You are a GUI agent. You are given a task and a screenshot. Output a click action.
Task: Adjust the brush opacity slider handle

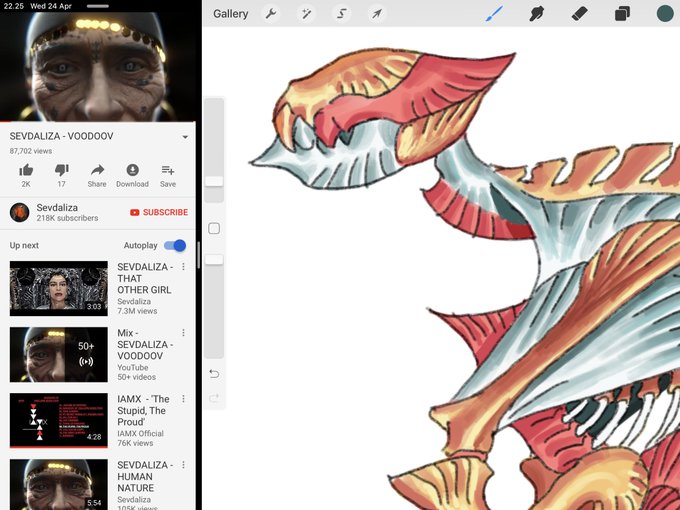pyautogui.click(x=214, y=259)
